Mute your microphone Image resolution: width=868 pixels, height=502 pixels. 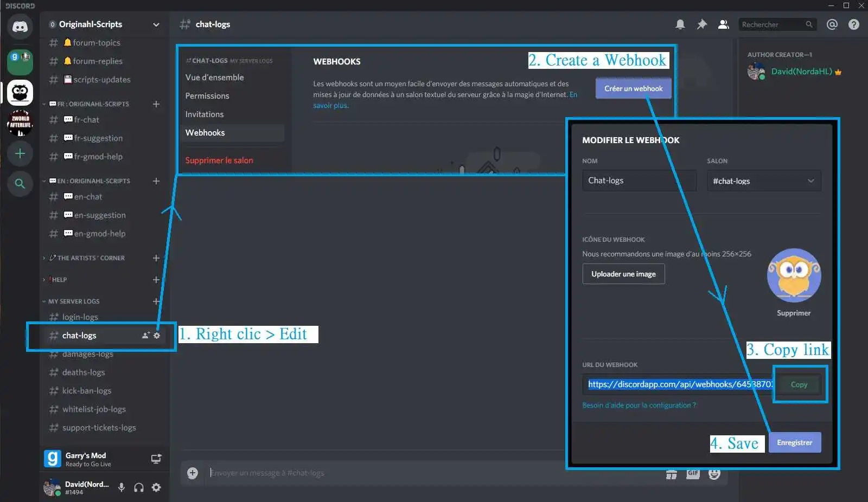tap(120, 487)
